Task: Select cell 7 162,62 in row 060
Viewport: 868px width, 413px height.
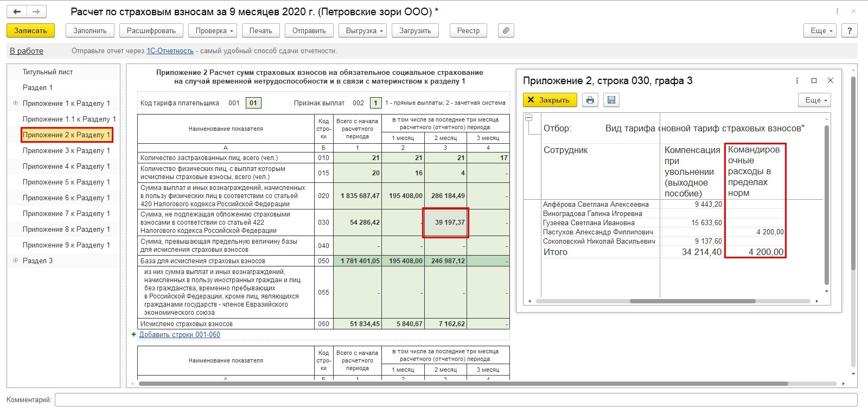Action: point(445,324)
